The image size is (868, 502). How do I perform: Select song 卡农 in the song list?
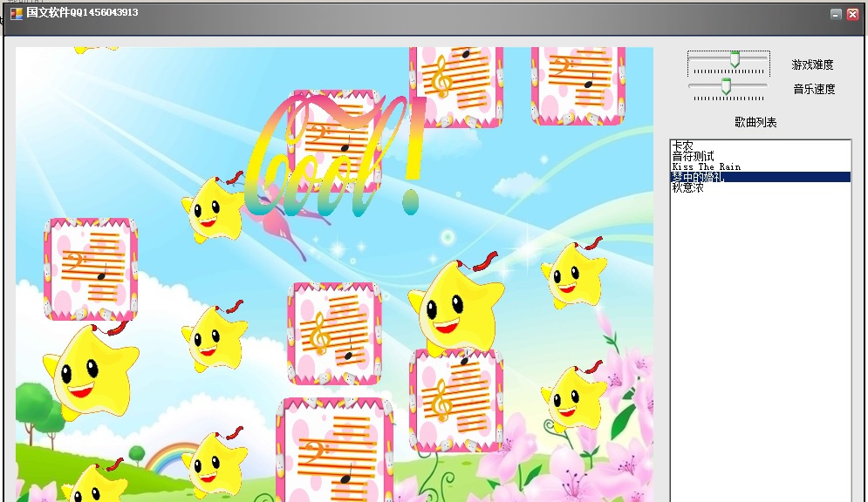click(x=760, y=146)
